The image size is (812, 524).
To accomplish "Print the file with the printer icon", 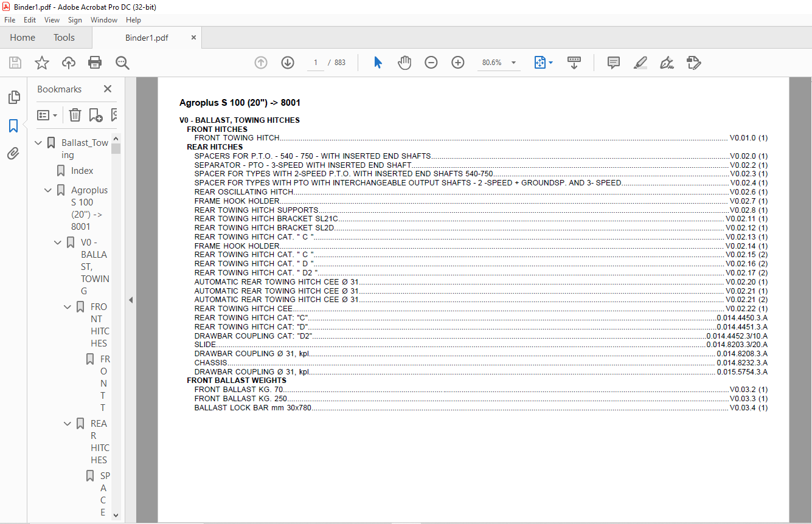I will click(95, 63).
